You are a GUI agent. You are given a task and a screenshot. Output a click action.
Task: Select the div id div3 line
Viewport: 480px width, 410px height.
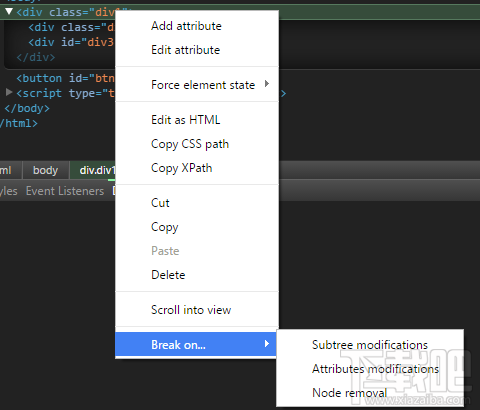(x=71, y=42)
